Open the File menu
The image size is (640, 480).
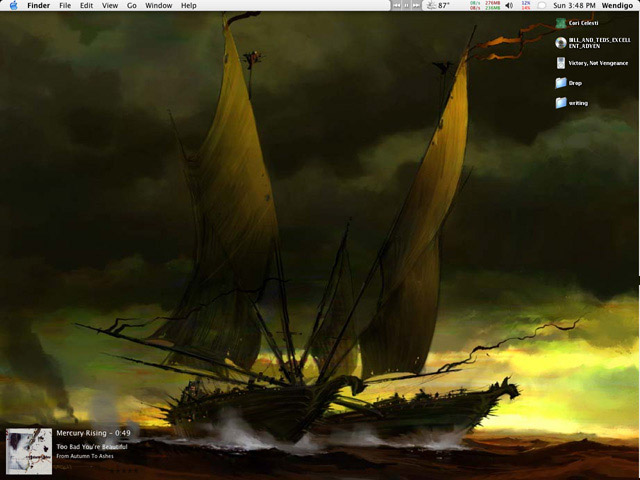65,5
